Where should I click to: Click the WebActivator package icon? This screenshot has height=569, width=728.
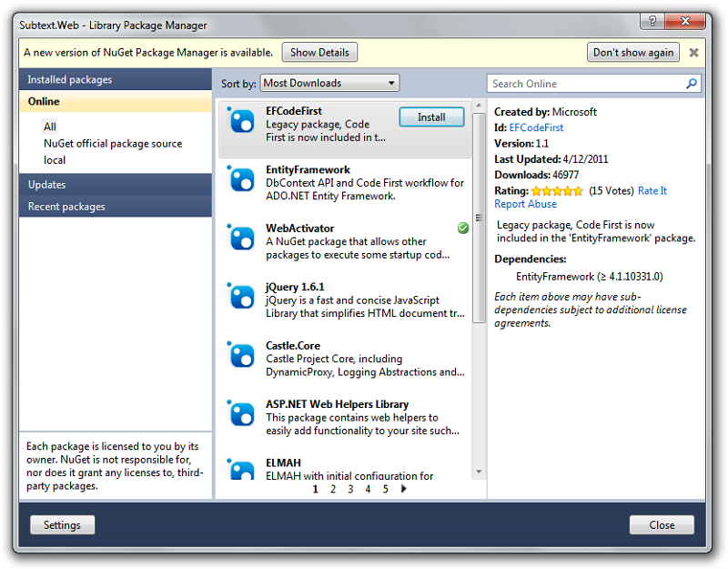click(x=241, y=238)
